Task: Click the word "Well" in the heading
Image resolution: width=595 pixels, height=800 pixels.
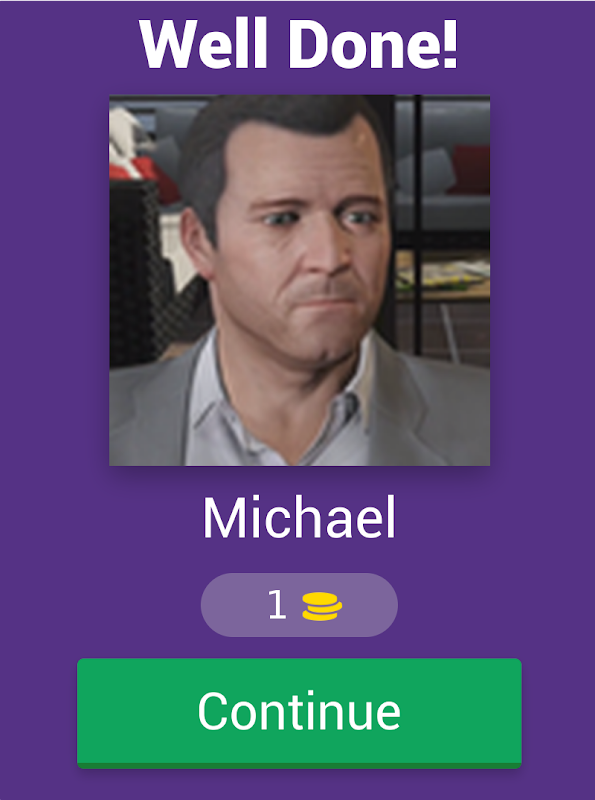Action: coord(203,44)
